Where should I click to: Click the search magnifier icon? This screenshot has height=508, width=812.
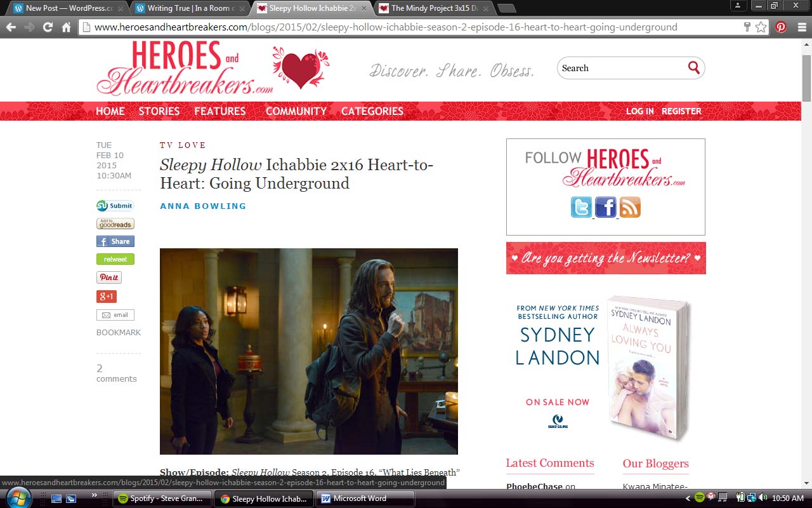[693, 68]
